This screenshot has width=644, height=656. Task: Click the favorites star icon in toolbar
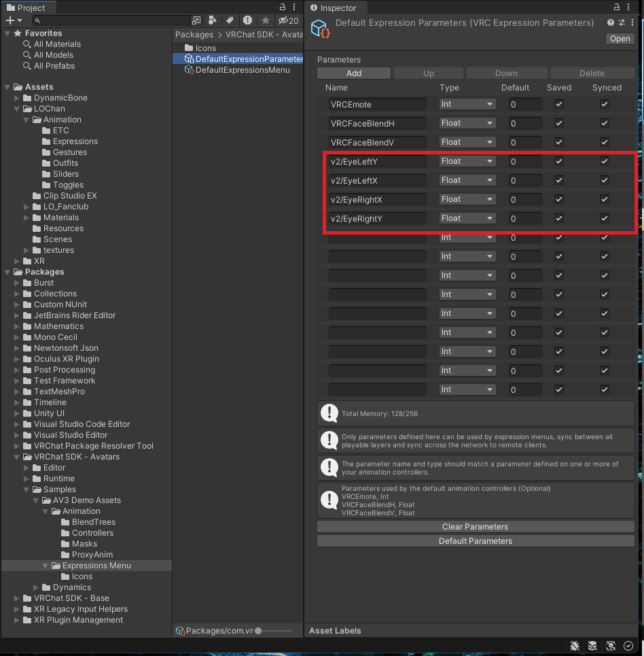tap(266, 20)
